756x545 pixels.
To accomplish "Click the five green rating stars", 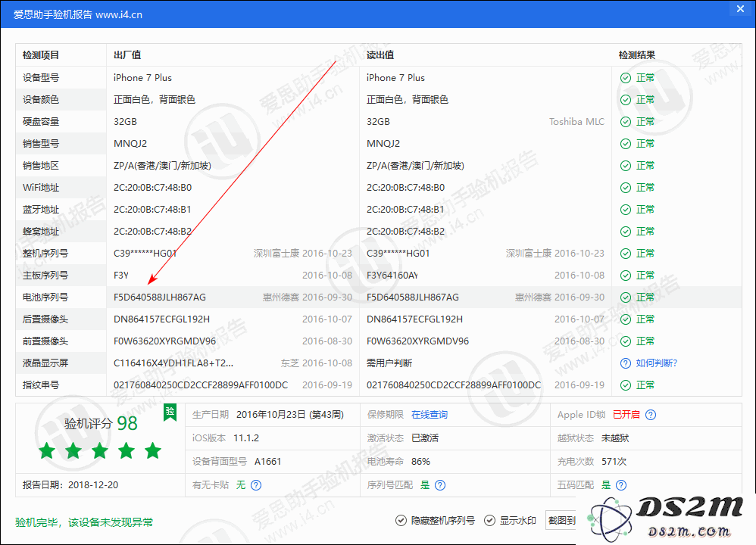I will pyautogui.click(x=100, y=451).
